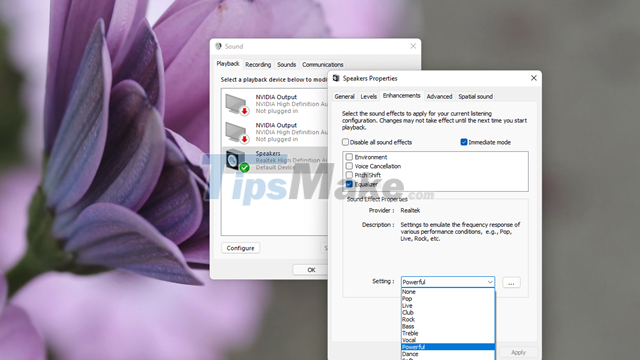Image resolution: width=640 pixels, height=360 pixels.
Task: Check the Voice Cancellation checkbox
Action: 349,166
